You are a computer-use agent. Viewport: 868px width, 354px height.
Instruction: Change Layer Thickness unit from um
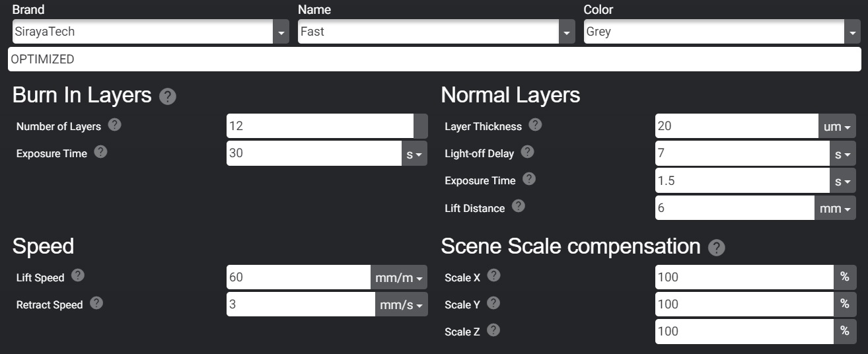(x=837, y=126)
